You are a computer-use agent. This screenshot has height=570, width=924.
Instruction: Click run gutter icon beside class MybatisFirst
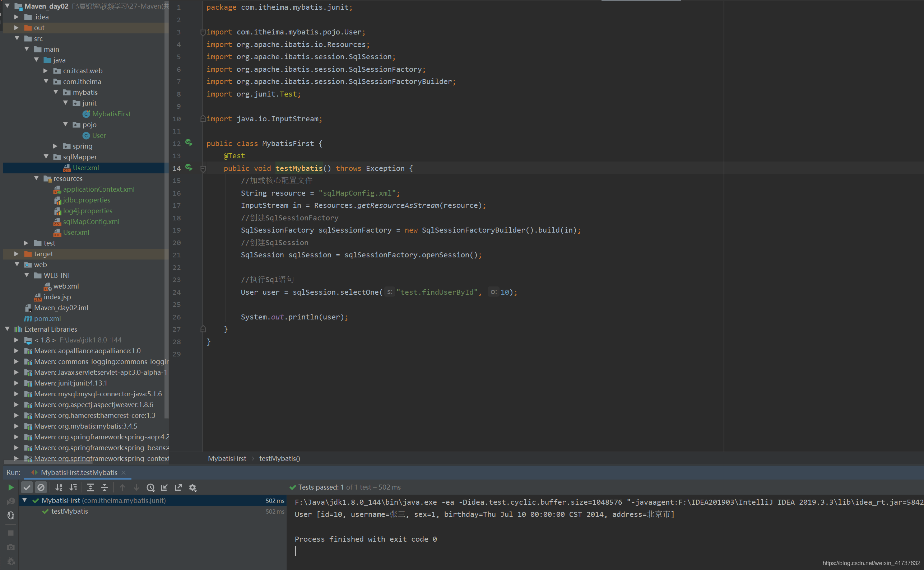coord(189,143)
